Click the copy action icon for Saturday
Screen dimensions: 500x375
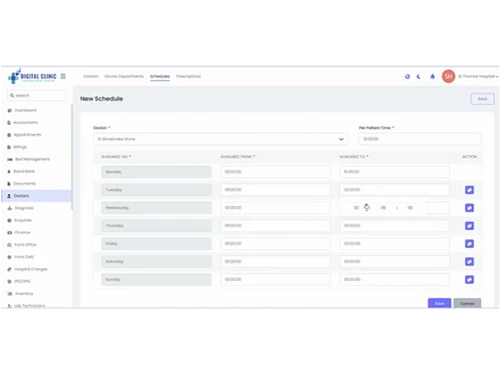(x=469, y=262)
